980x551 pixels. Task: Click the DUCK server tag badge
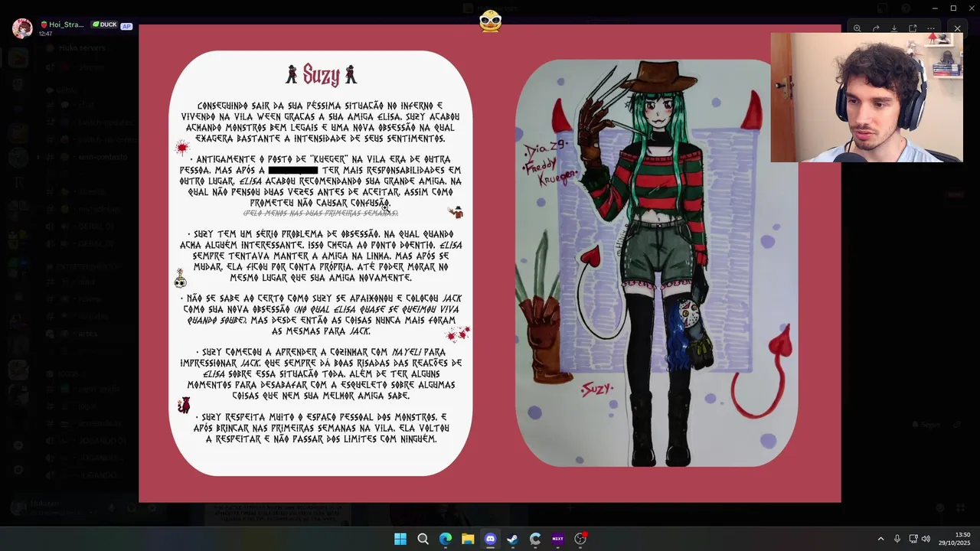pyautogui.click(x=105, y=24)
